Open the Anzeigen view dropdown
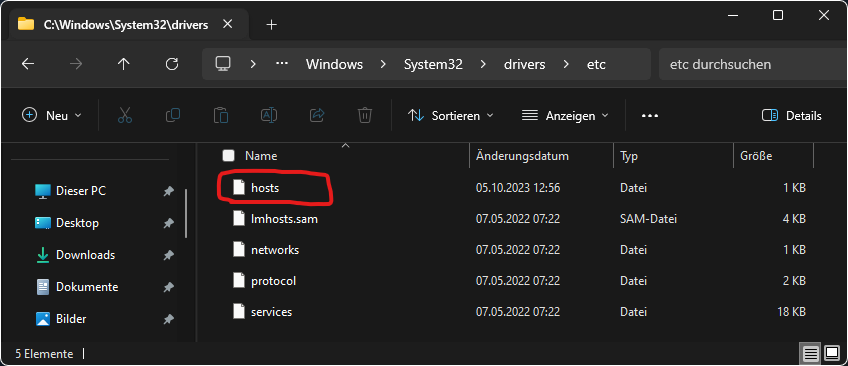This screenshot has width=848, height=366. click(565, 115)
